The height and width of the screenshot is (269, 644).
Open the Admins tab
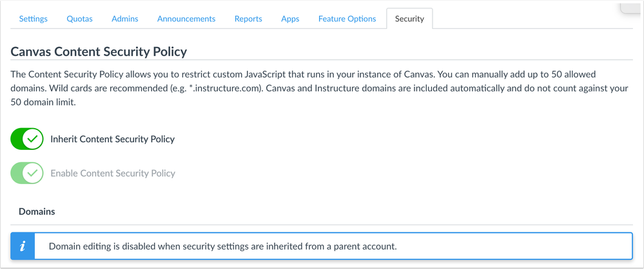click(x=125, y=19)
